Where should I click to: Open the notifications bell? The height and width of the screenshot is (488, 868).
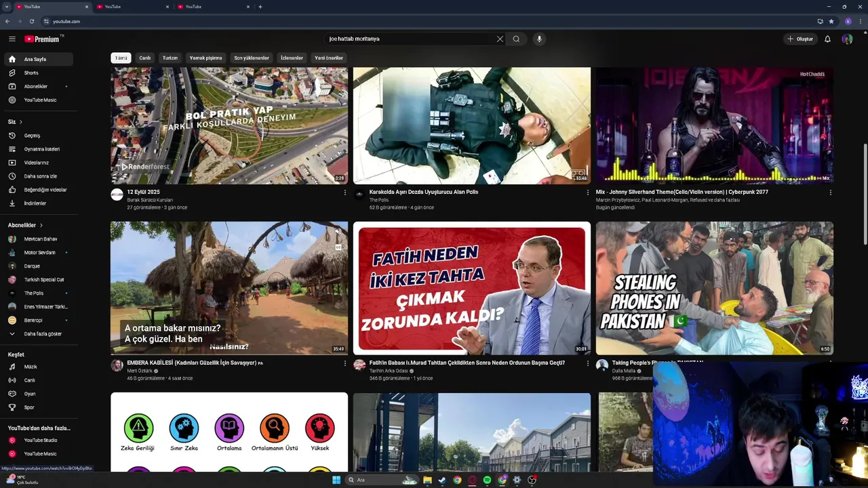[x=827, y=39]
